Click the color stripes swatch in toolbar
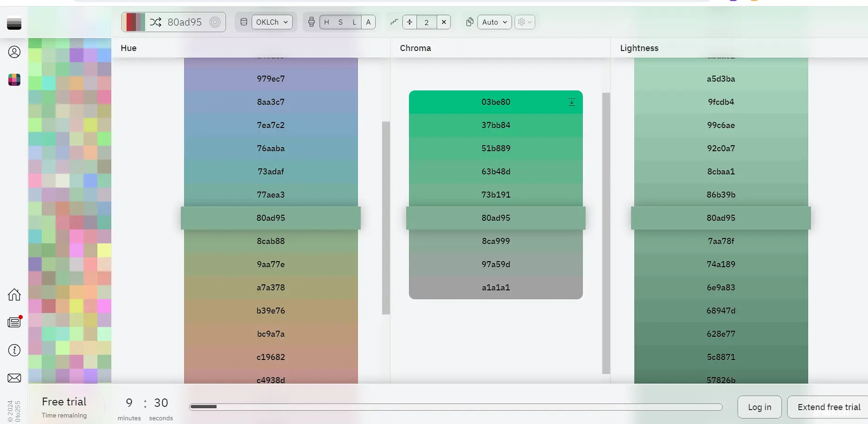Viewport: 868px width, 424px height. click(134, 22)
